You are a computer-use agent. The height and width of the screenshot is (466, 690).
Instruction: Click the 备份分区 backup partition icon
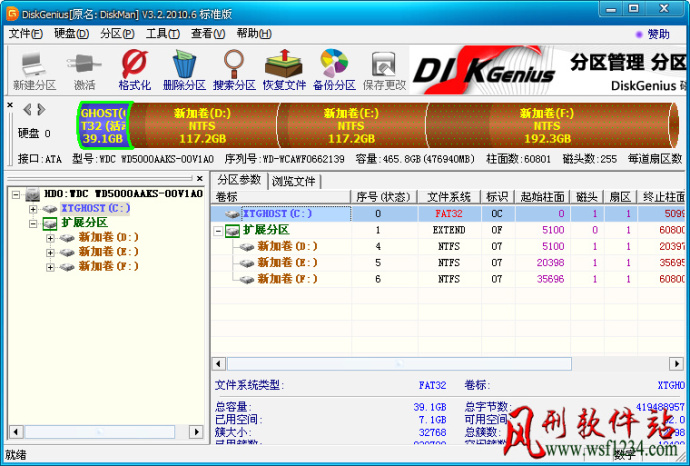point(334,70)
